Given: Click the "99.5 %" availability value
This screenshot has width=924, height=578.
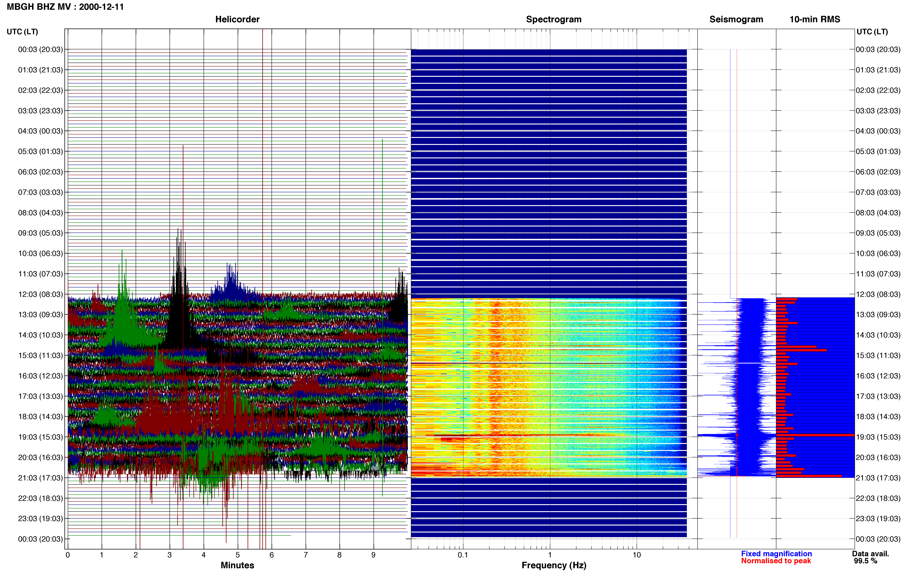Looking at the screenshot, I should pos(865,561).
